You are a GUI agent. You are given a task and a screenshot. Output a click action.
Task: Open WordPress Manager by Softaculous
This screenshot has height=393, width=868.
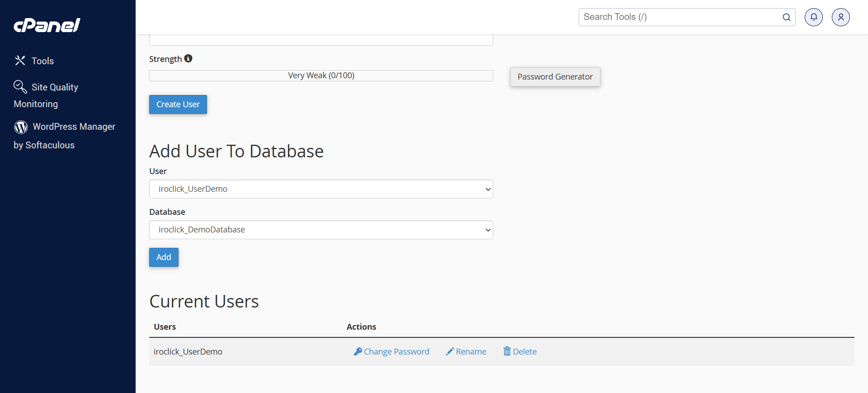click(x=74, y=127)
